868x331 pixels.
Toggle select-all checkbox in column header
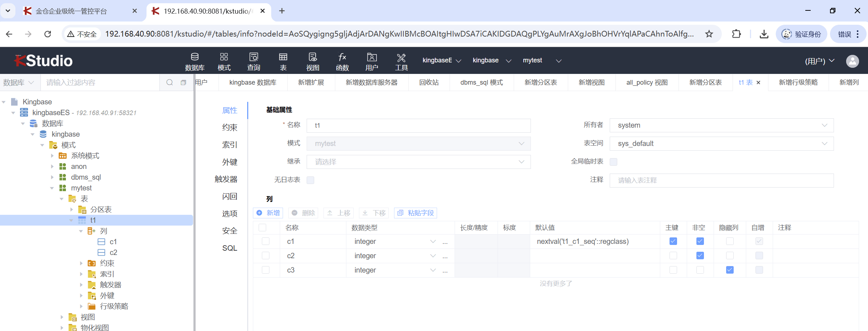coord(262,228)
